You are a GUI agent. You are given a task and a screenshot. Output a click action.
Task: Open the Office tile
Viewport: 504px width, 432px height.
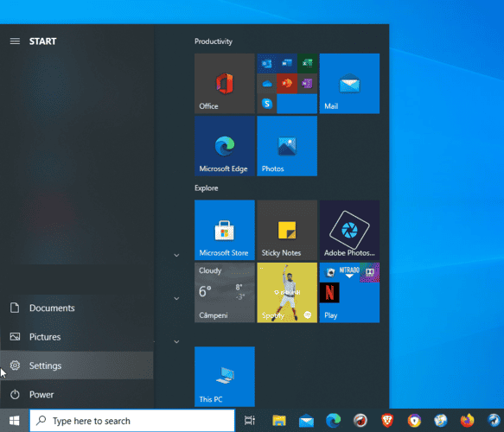point(225,84)
